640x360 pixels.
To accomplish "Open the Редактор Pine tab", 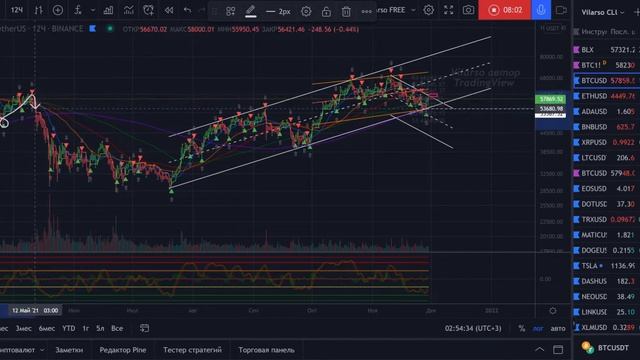I will coord(123,350).
